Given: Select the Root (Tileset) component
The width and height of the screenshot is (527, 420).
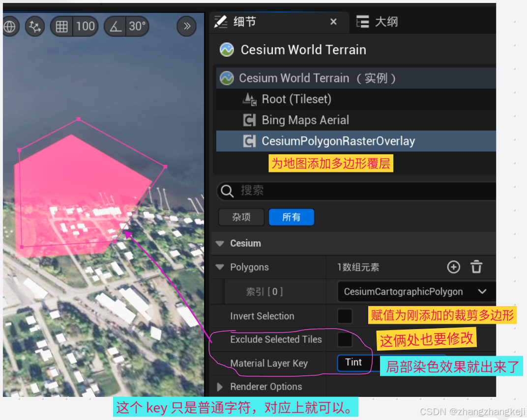Looking at the screenshot, I should click(x=355, y=99).
